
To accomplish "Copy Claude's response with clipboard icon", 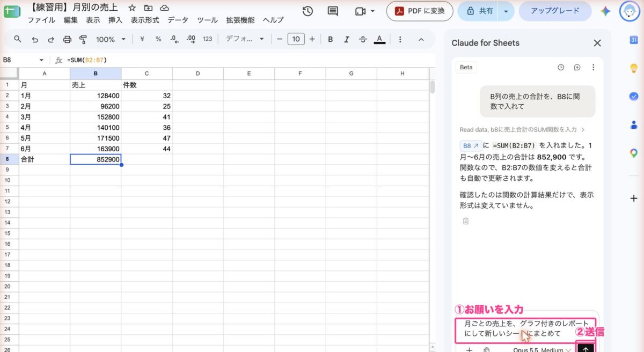I will pyautogui.click(x=465, y=221).
